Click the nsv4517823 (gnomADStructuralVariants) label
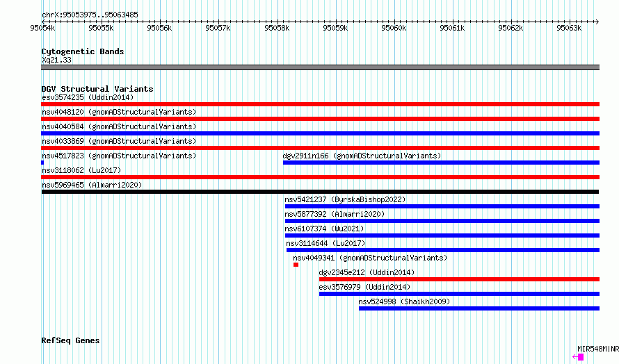The height and width of the screenshot is (364, 619). point(119,156)
